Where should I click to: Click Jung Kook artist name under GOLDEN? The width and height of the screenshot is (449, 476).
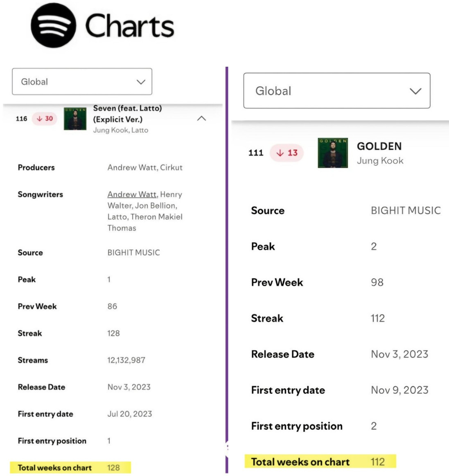[x=380, y=160]
